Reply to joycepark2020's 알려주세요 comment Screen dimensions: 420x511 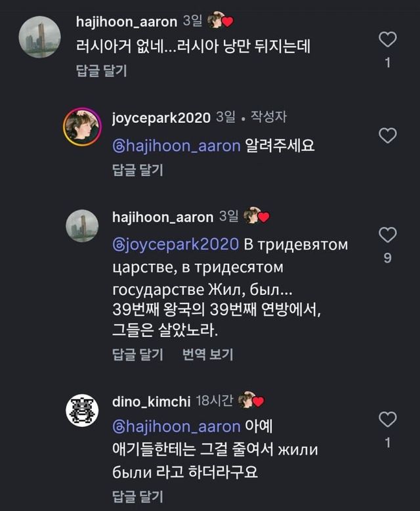pos(136,169)
